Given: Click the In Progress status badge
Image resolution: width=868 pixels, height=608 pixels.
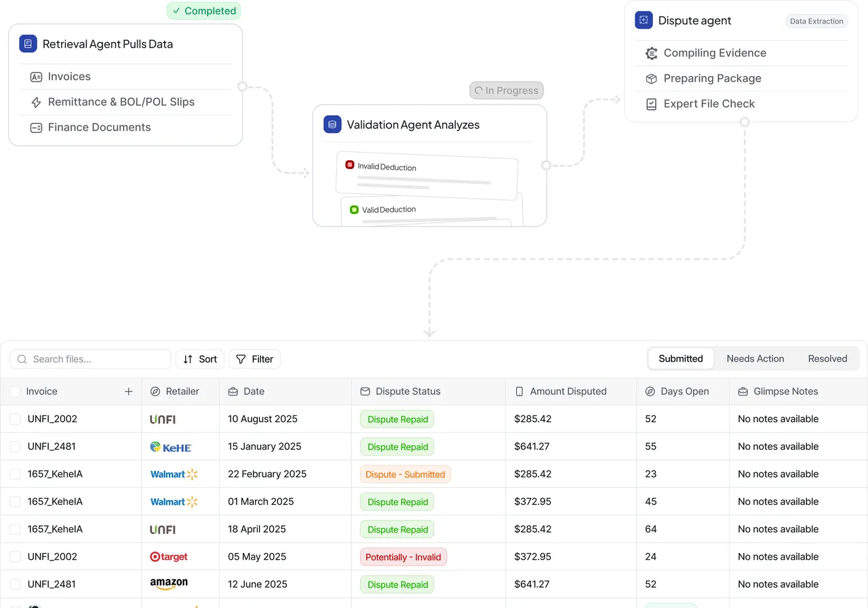Looking at the screenshot, I should (507, 90).
